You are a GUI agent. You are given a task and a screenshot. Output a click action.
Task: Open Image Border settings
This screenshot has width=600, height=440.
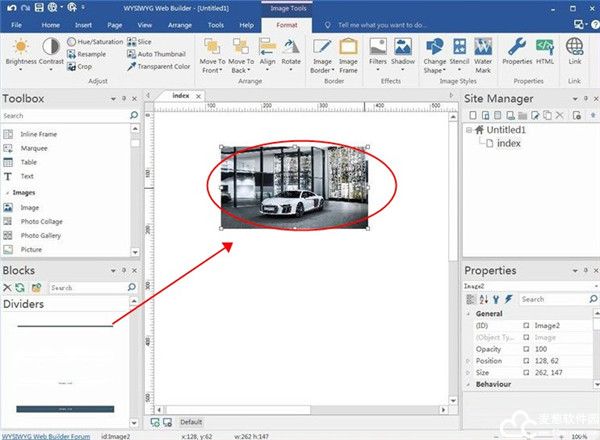322,56
